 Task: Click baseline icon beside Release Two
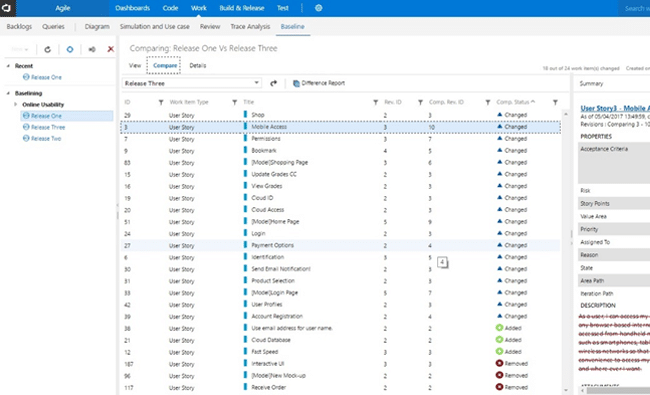[x=26, y=138]
